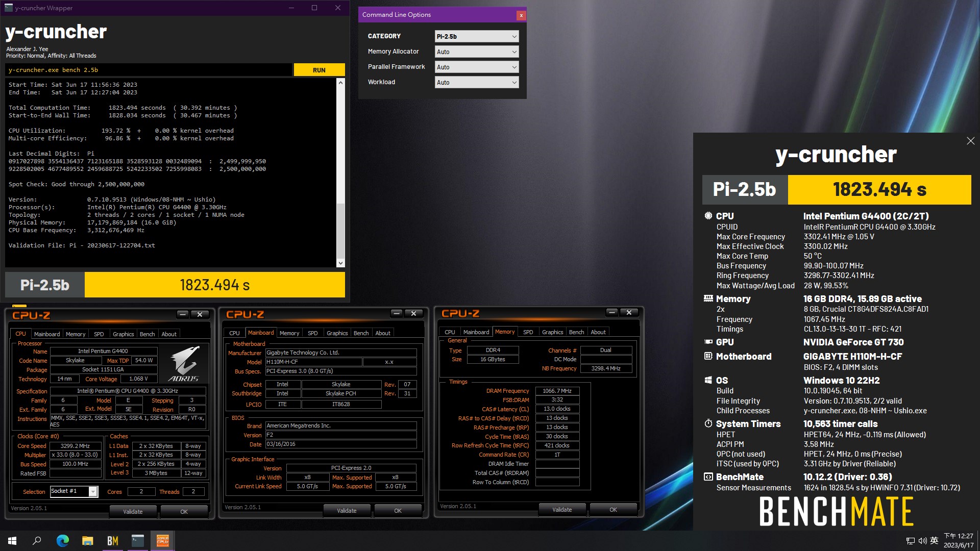Switch to Mainboard tab in first CPU-Z
The image size is (980, 551).
point(47,334)
